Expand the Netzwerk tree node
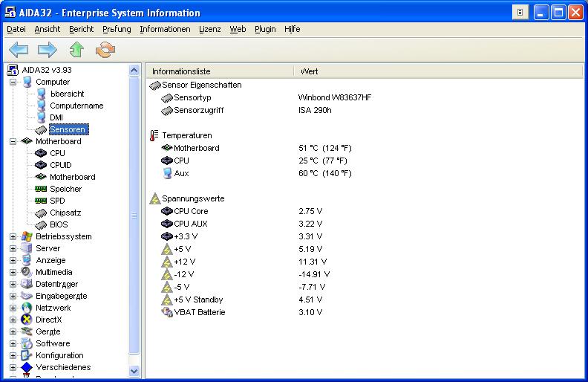588x382 pixels. pyautogui.click(x=13, y=308)
